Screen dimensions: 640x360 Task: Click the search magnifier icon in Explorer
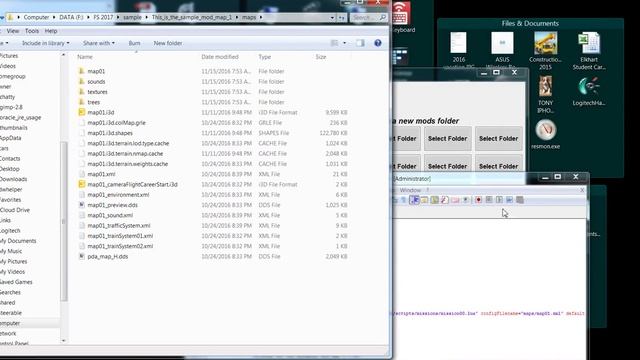point(382,17)
